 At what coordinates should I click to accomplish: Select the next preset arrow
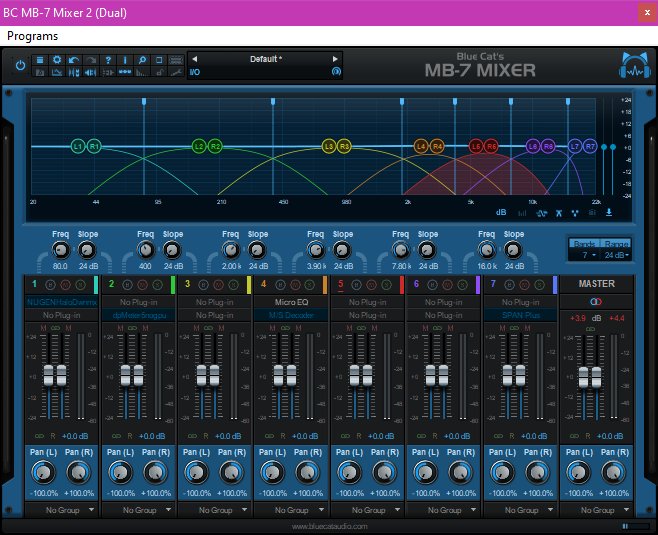click(335, 59)
